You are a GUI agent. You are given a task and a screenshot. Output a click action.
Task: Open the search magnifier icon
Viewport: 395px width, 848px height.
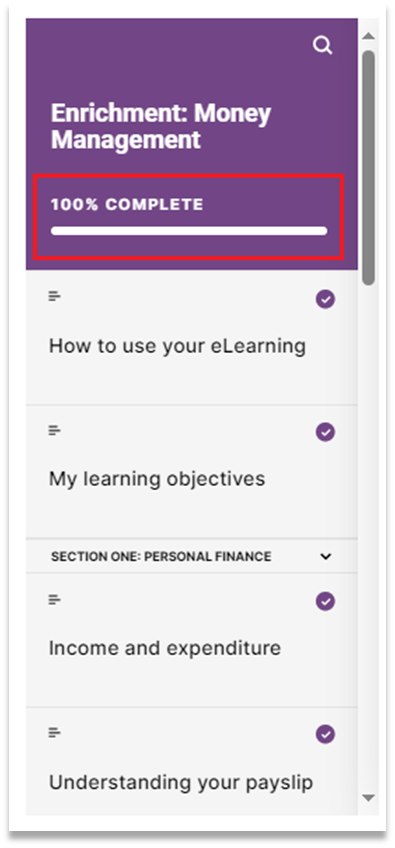[322, 45]
